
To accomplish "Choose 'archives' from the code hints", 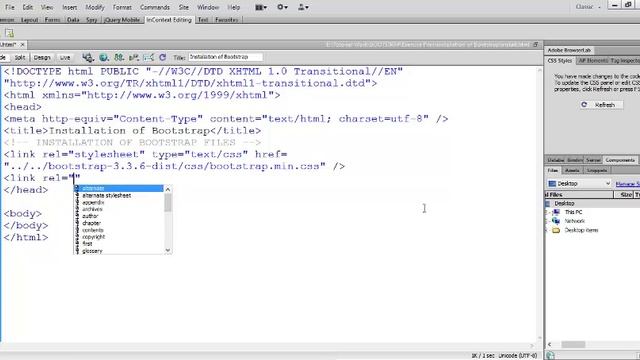I will click(119, 209).
